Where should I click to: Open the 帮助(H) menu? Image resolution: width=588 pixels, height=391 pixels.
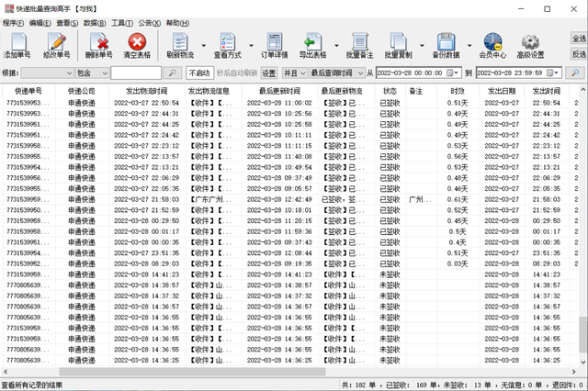177,23
